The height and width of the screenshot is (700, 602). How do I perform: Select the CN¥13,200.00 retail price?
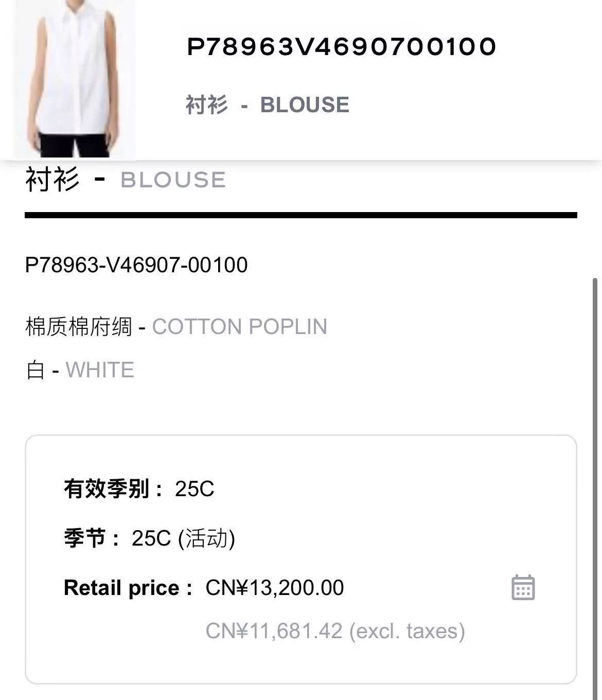[275, 588]
